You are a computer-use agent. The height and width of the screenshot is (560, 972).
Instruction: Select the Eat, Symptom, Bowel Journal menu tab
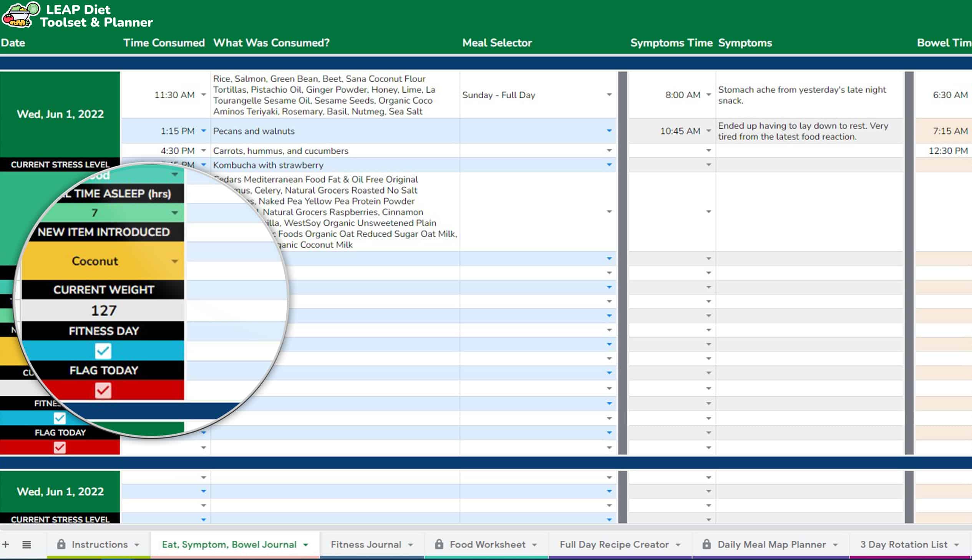click(230, 544)
